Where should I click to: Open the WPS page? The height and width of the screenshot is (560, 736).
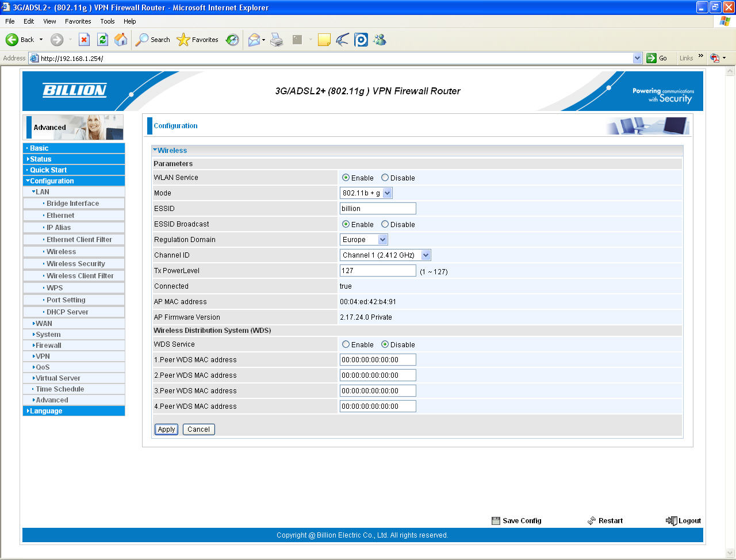pyautogui.click(x=55, y=288)
